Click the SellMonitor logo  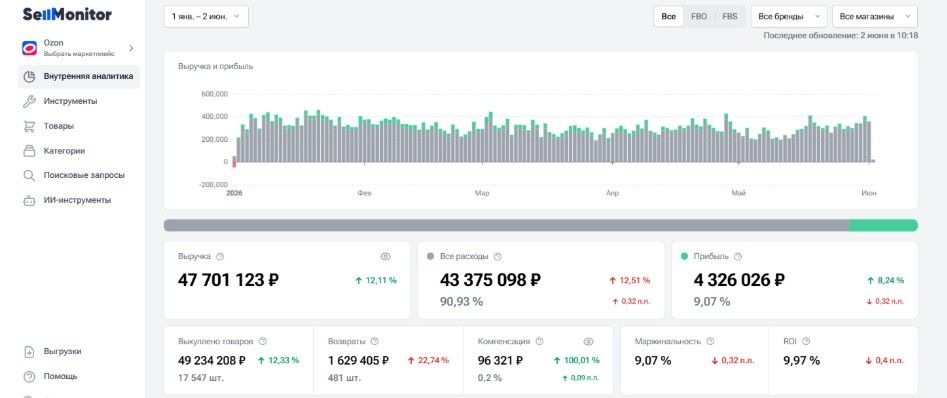[x=67, y=15]
